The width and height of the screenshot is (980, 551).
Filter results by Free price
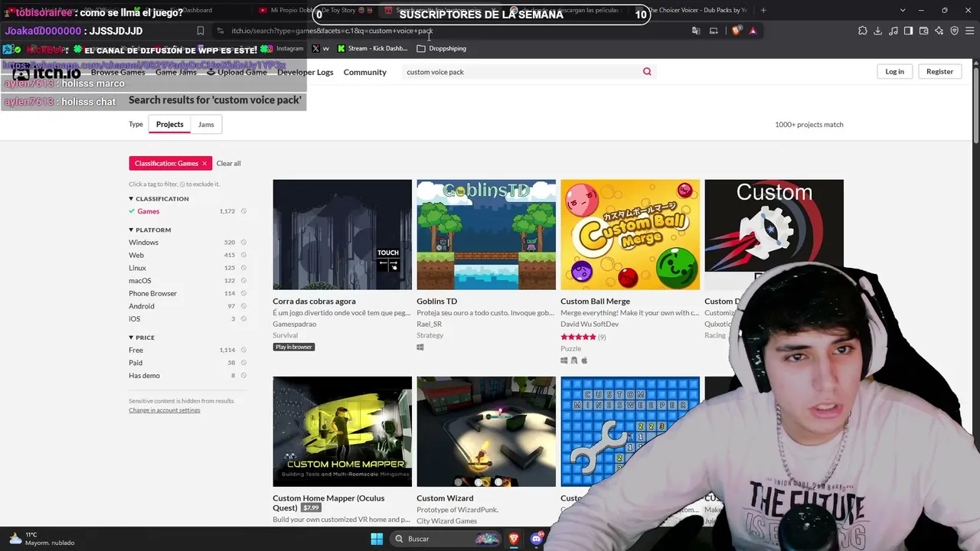(136, 350)
